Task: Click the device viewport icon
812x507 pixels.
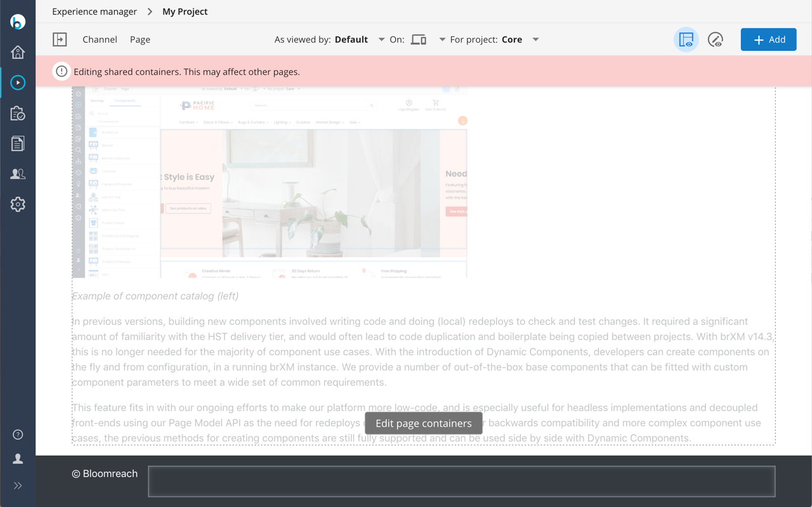Action: click(x=419, y=39)
